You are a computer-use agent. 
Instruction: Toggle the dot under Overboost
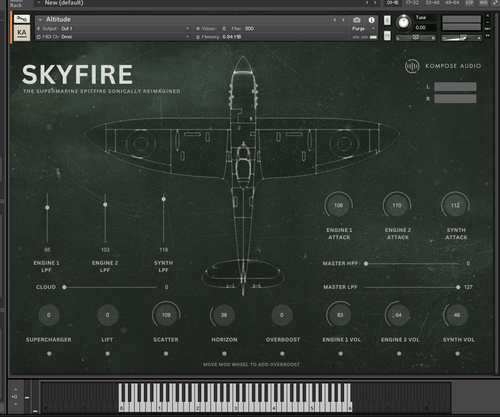282,353
